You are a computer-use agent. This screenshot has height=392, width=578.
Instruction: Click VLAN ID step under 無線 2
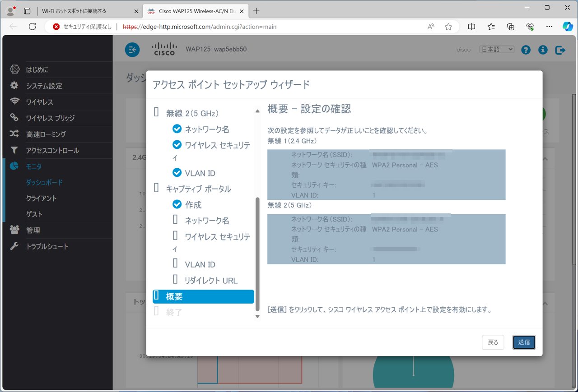click(x=200, y=173)
